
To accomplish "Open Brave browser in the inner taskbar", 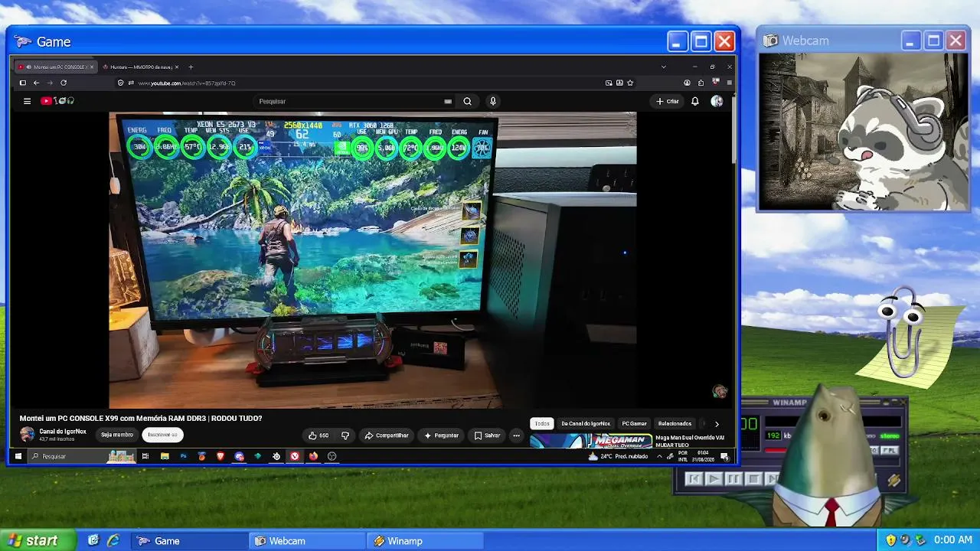I will pos(220,456).
